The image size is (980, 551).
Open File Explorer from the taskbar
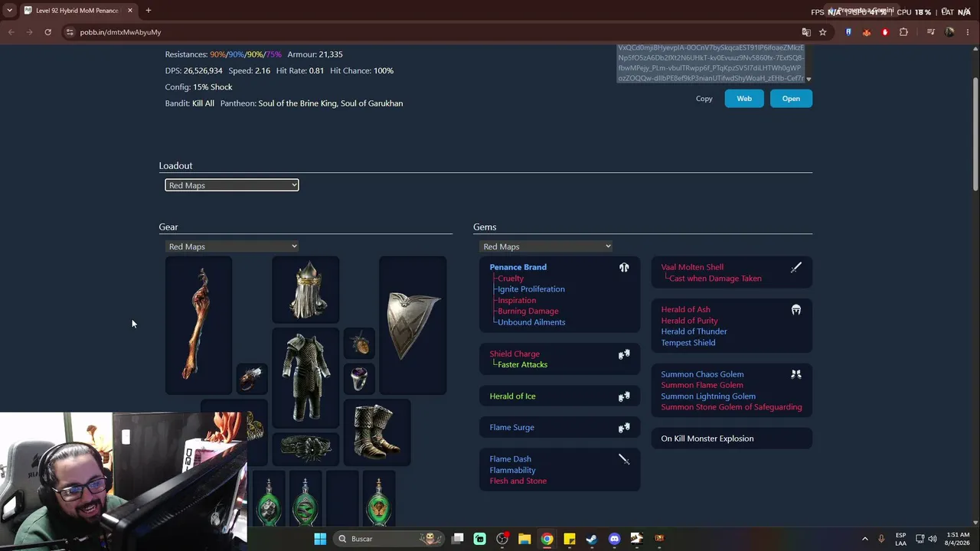(524, 539)
